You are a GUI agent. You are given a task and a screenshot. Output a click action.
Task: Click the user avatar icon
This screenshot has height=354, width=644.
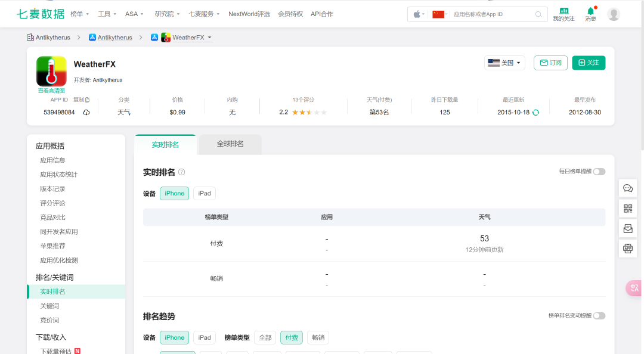click(x=614, y=14)
